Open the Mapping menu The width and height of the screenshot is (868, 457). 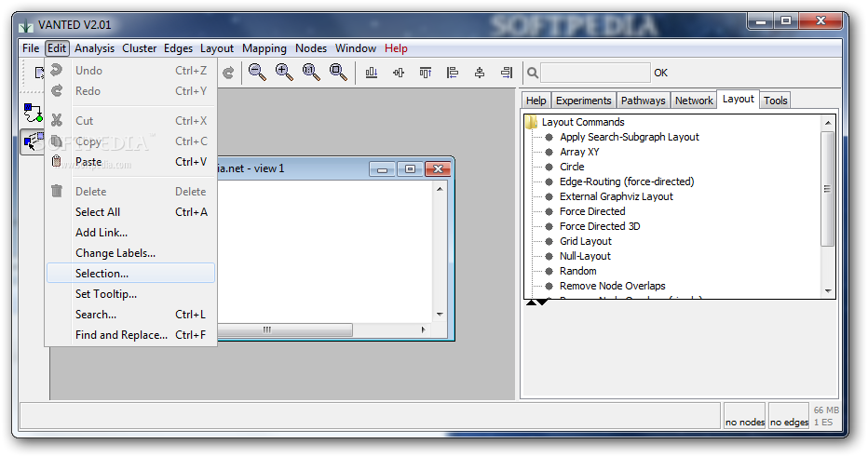tap(264, 48)
